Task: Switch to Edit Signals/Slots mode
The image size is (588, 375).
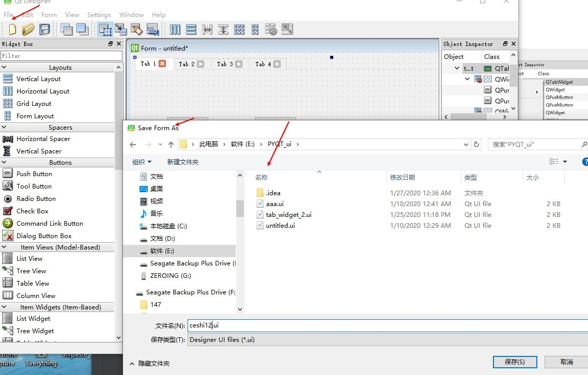Action: [120, 29]
